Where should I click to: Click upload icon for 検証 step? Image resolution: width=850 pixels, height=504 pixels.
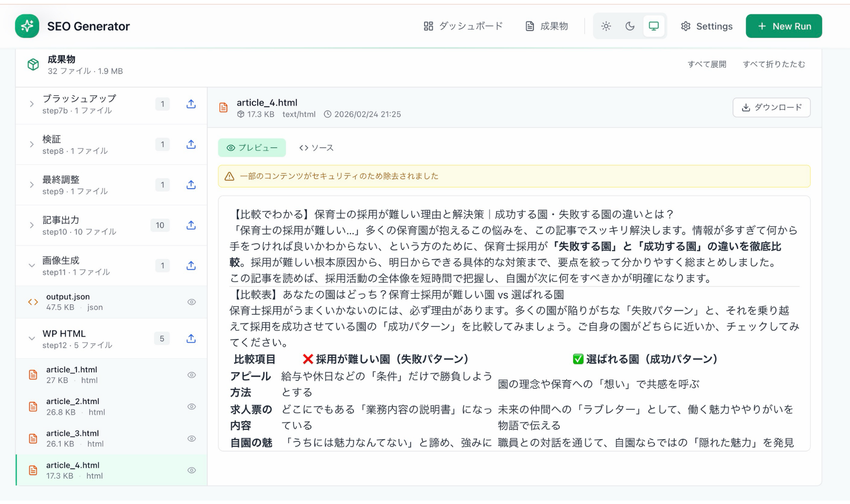point(191,145)
